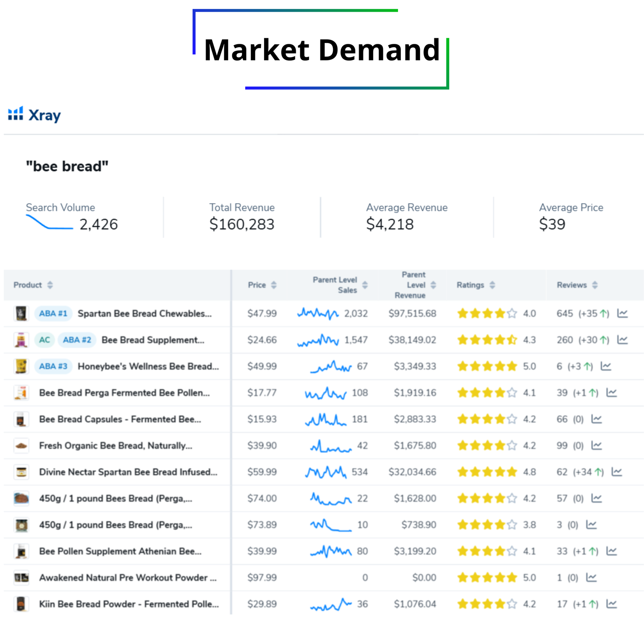
Task: Select review count 260 (+30)
Action: 583,340
